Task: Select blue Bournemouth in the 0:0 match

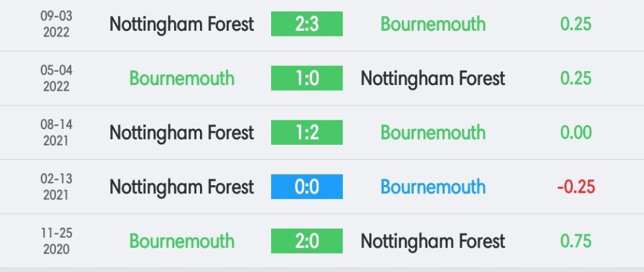Action: (433, 186)
